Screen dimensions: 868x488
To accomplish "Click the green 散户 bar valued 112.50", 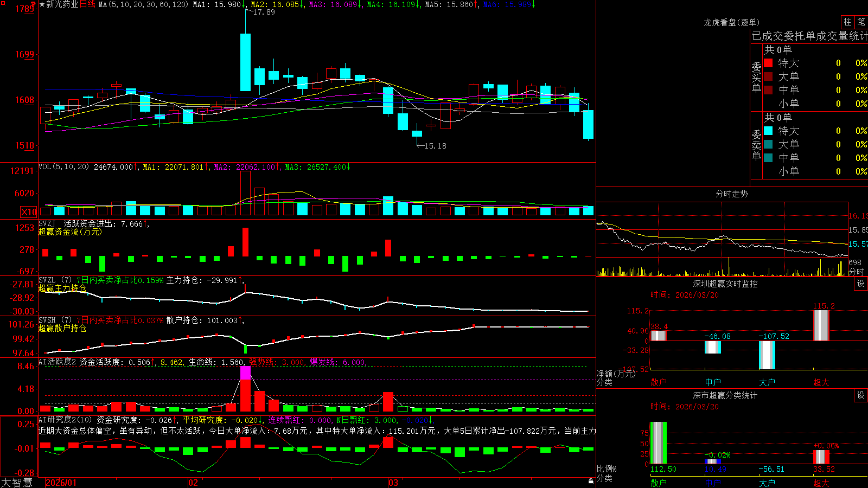I will [x=659, y=443].
